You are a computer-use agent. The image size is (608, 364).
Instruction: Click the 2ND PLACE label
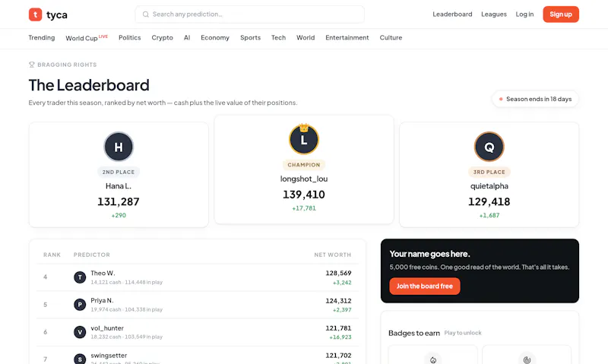pyautogui.click(x=119, y=172)
